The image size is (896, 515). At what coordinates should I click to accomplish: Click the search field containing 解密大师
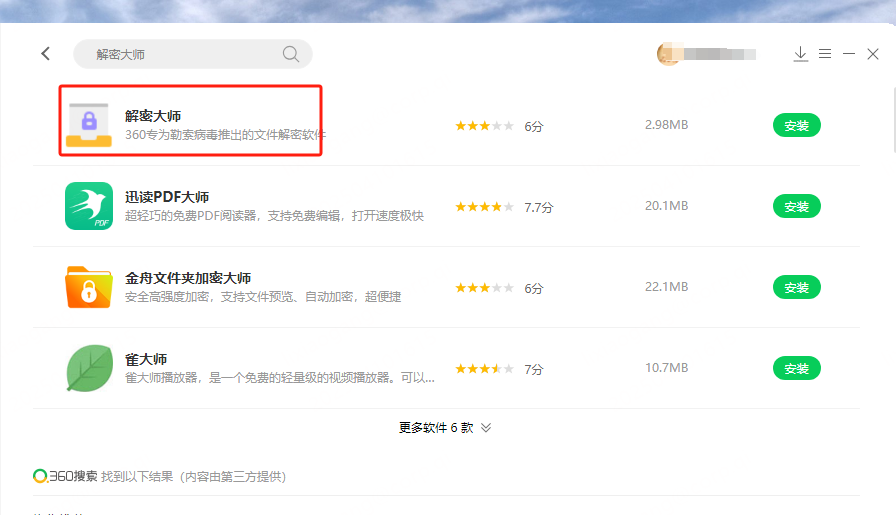coord(180,54)
